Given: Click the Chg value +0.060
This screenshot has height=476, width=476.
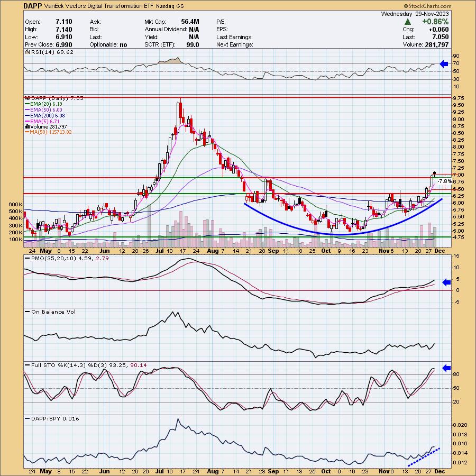Looking at the screenshot, I should (438, 30).
